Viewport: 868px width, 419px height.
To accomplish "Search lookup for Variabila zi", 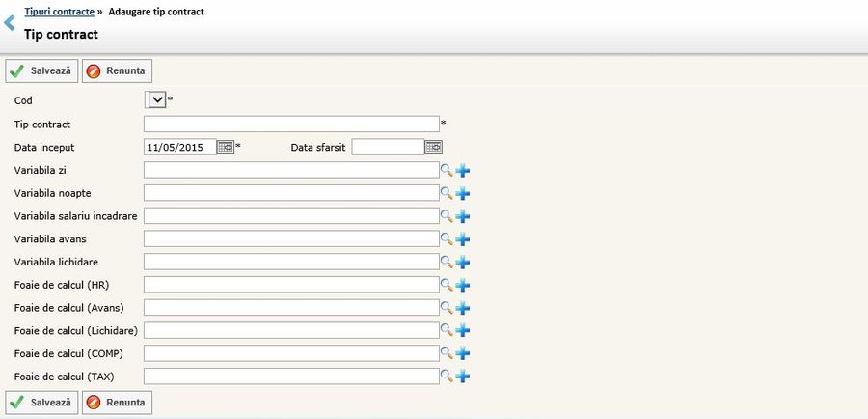I will click(x=446, y=170).
